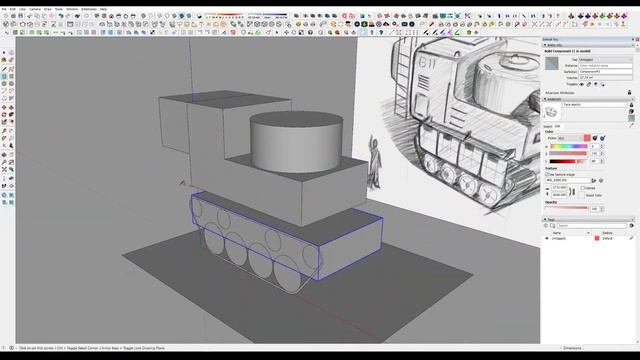The image size is (640, 360).
Task: Toggle the Lock icon in Entity Info
Action: (x=589, y=84)
